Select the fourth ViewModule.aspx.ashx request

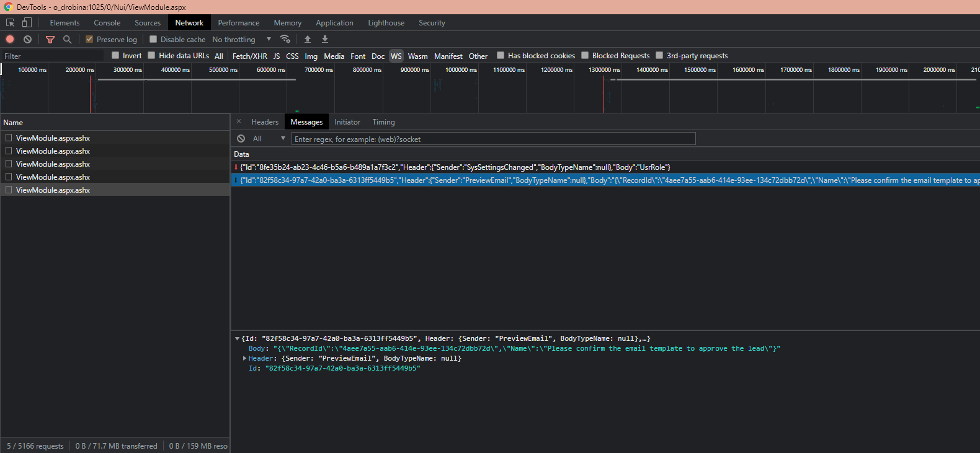point(115,177)
